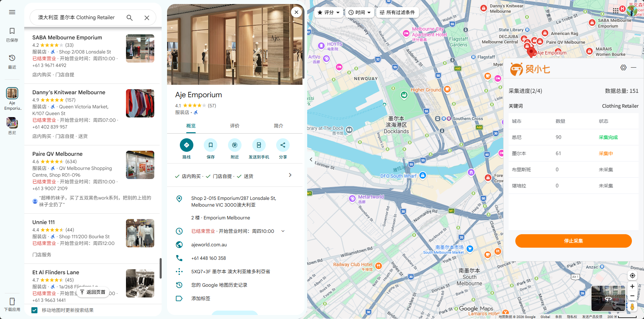Close the Aje Emporium details panel

(x=296, y=12)
